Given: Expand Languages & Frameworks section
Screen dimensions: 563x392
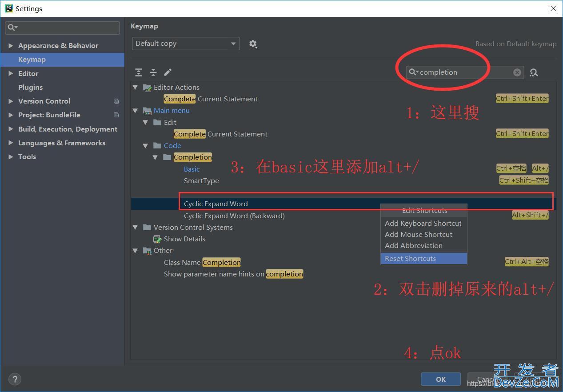Looking at the screenshot, I should [x=11, y=143].
